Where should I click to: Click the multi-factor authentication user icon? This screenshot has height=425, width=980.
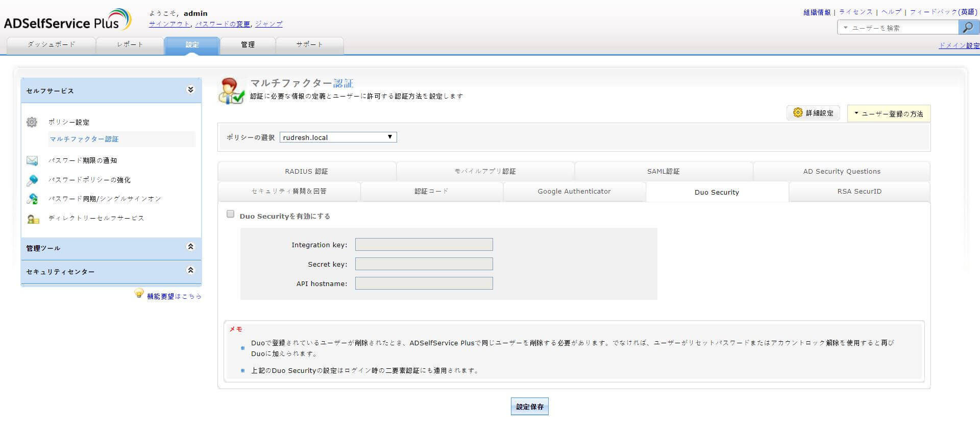[231, 91]
